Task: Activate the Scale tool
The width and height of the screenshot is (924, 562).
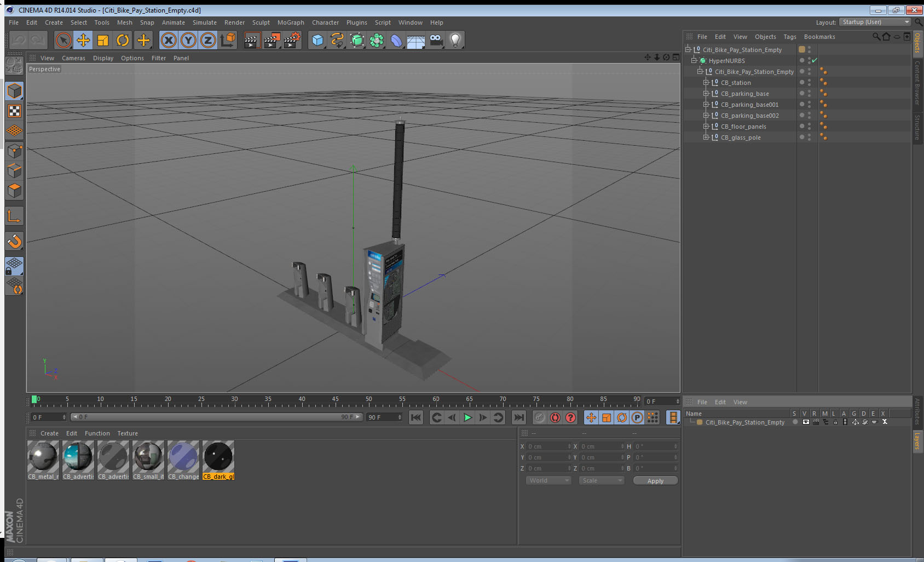Action: click(103, 40)
